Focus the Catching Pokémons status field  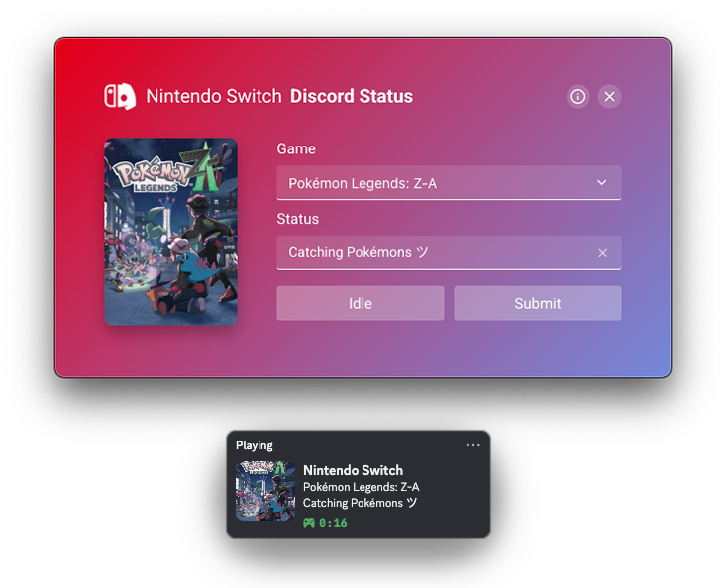click(449, 253)
